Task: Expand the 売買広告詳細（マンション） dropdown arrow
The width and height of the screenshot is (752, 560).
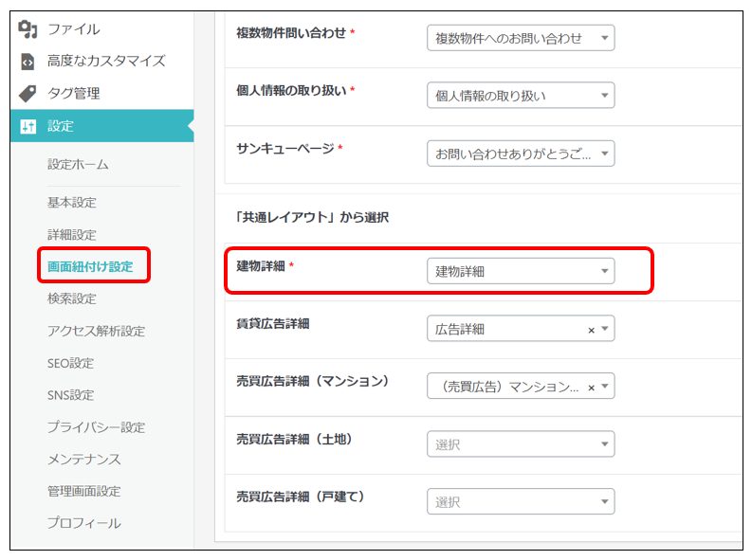Action: coord(605,386)
